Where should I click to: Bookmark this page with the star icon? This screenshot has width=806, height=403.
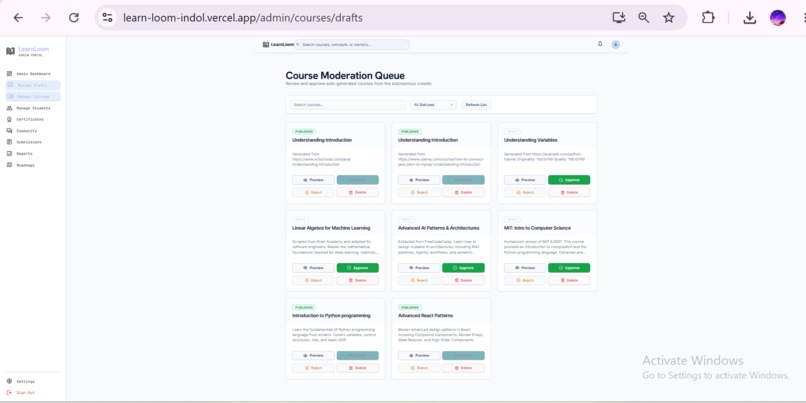(669, 18)
